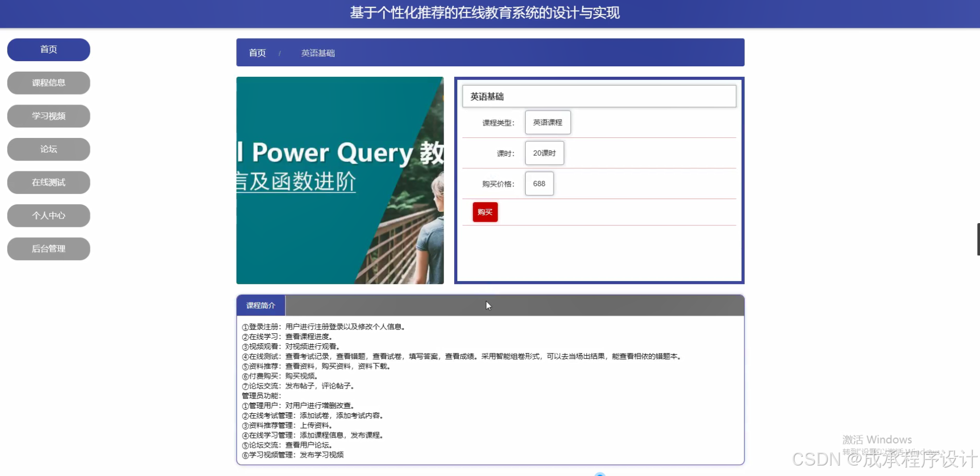The width and height of the screenshot is (980, 476).
Task: Select 首页 in the left sidebar
Action: 48,49
